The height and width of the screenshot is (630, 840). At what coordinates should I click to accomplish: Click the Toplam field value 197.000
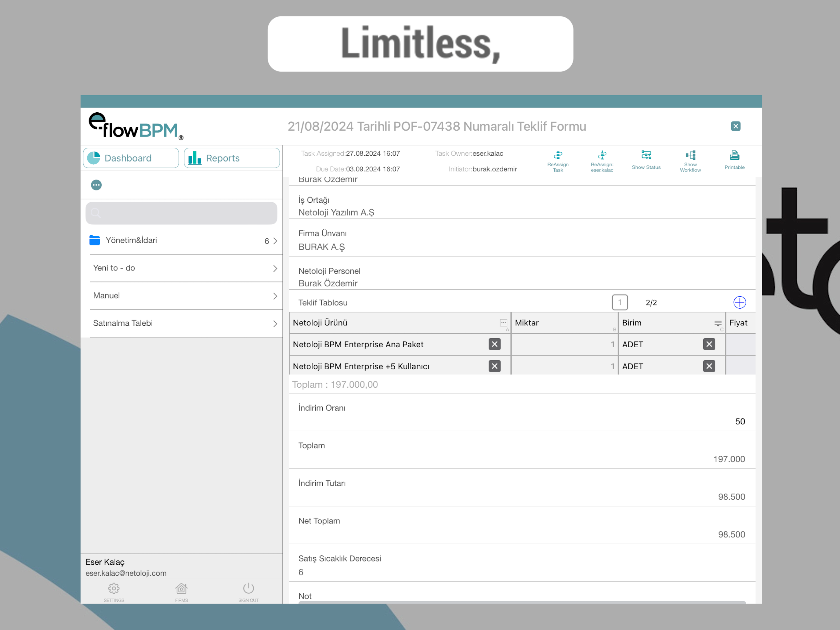729,459
